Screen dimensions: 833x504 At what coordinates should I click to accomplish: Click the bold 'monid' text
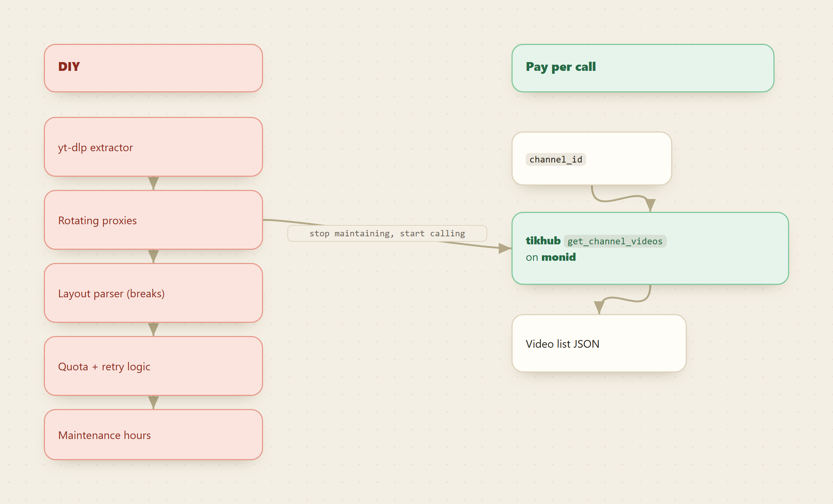tap(558, 257)
